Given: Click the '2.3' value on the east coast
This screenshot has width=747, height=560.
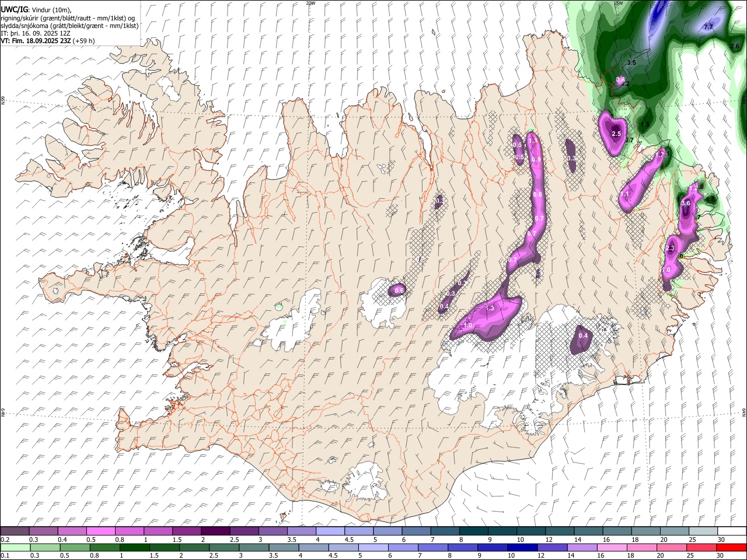Looking at the screenshot, I should click(670, 249).
